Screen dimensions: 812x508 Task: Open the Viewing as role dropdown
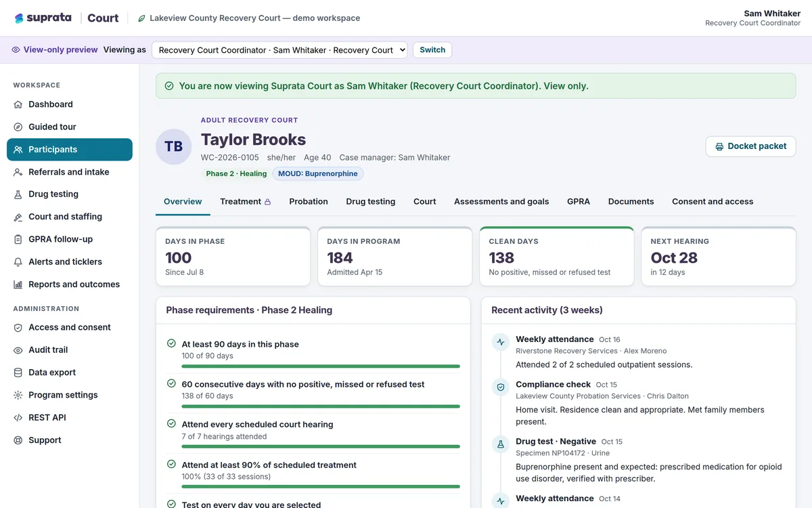click(x=279, y=50)
